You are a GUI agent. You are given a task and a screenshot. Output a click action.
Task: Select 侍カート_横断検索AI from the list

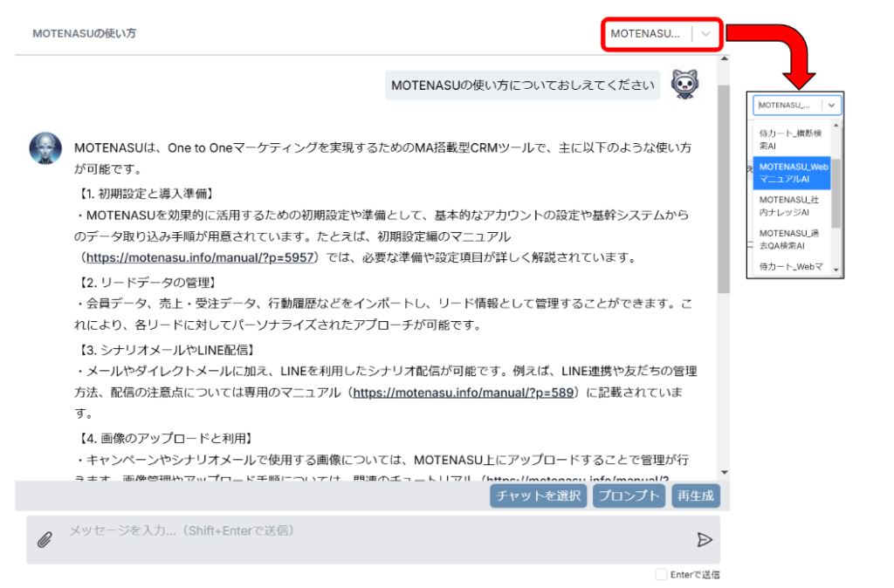(791, 140)
